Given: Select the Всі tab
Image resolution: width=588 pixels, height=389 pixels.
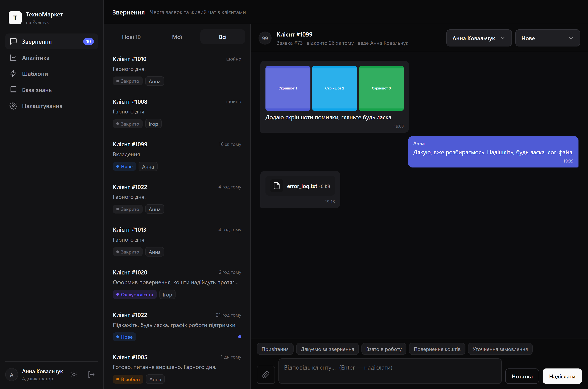Looking at the screenshot, I should pyautogui.click(x=222, y=37).
